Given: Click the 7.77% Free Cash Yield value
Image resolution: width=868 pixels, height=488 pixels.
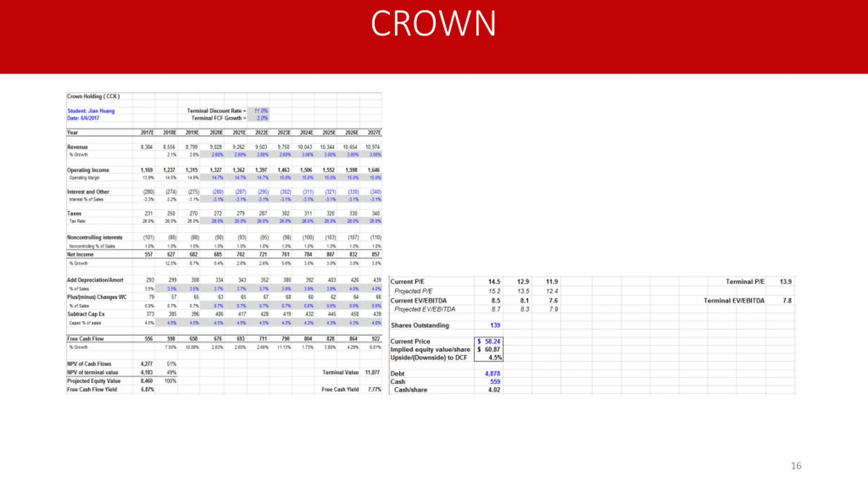Looking at the screenshot, I should (375, 389).
